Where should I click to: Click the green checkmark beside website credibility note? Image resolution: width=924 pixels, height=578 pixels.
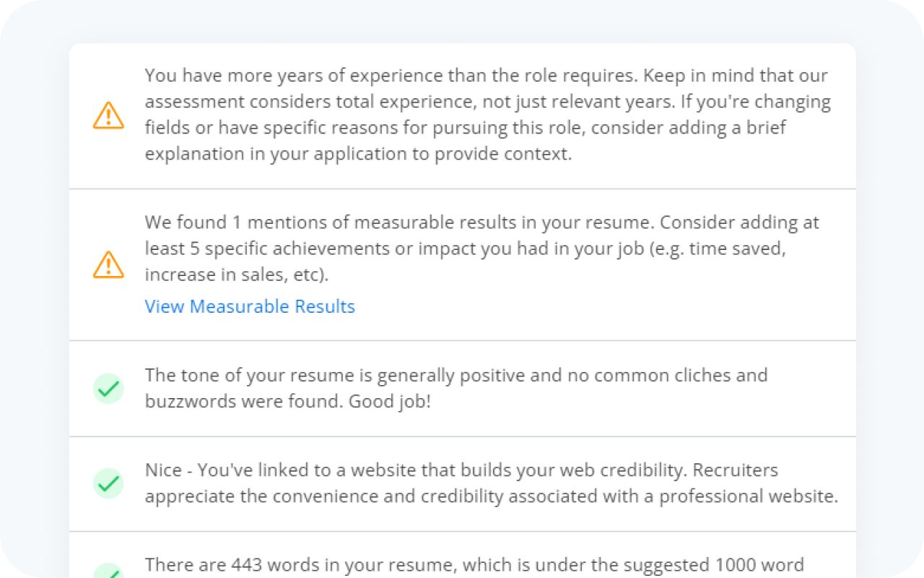(108, 484)
